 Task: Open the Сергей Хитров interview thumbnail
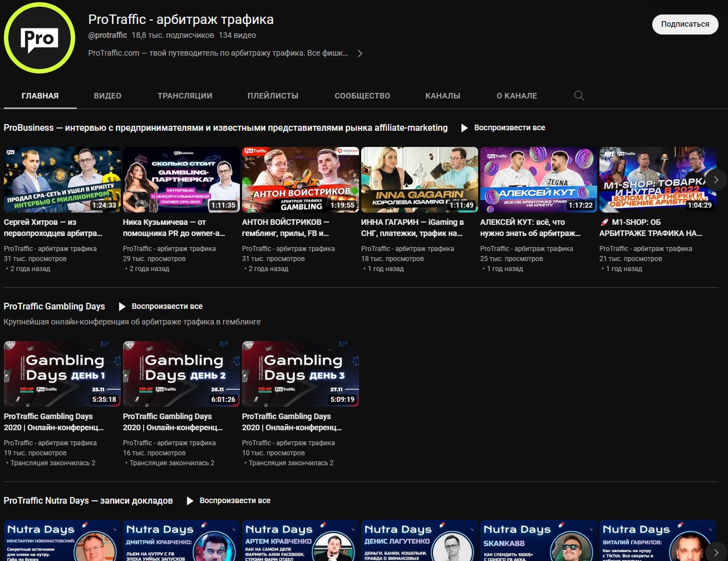[x=62, y=180]
